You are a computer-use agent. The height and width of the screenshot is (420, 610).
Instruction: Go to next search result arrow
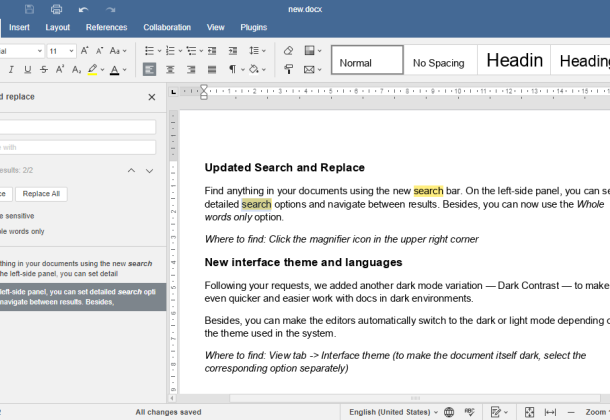[x=150, y=171]
